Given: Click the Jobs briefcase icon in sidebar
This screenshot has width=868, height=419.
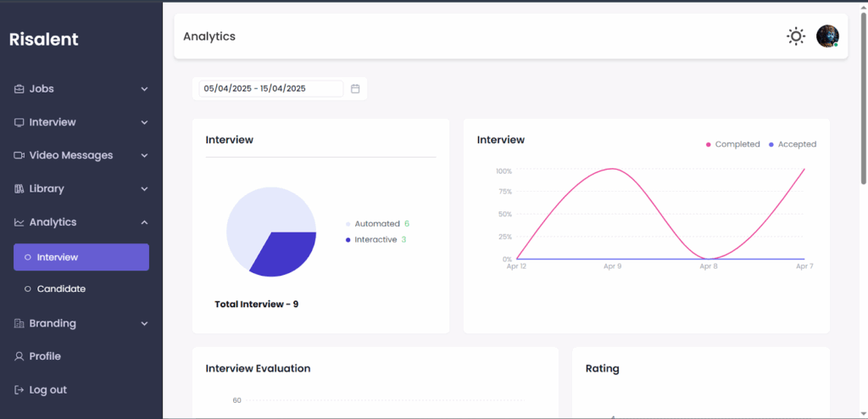Looking at the screenshot, I should (x=19, y=89).
